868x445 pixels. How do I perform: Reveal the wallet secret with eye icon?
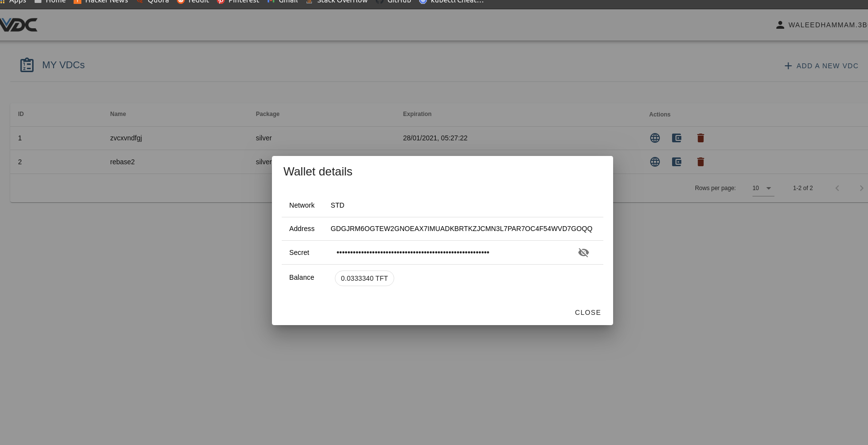pos(583,252)
